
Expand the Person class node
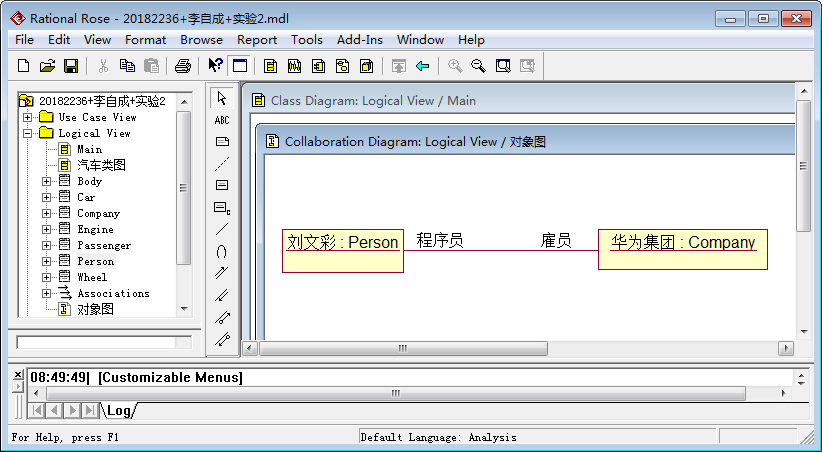(x=47, y=262)
